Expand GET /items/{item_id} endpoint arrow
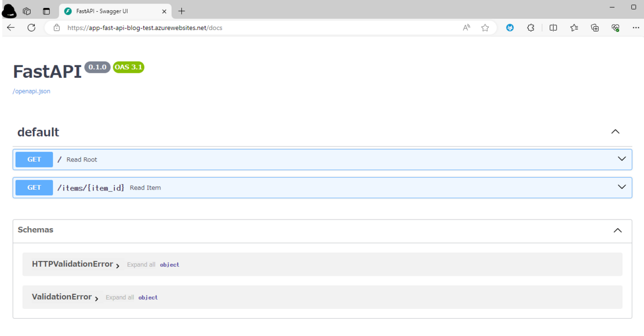Image resolution: width=644 pixels, height=336 pixels. coord(622,187)
